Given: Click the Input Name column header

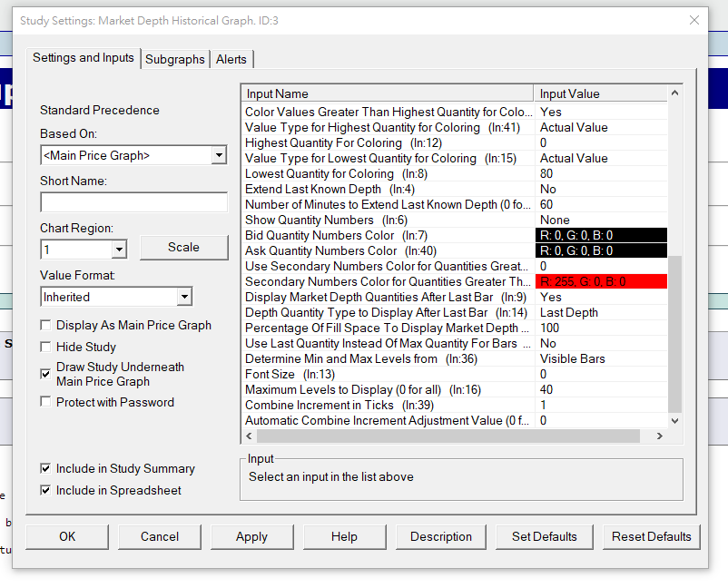Looking at the screenshot, I should point(388,93).
